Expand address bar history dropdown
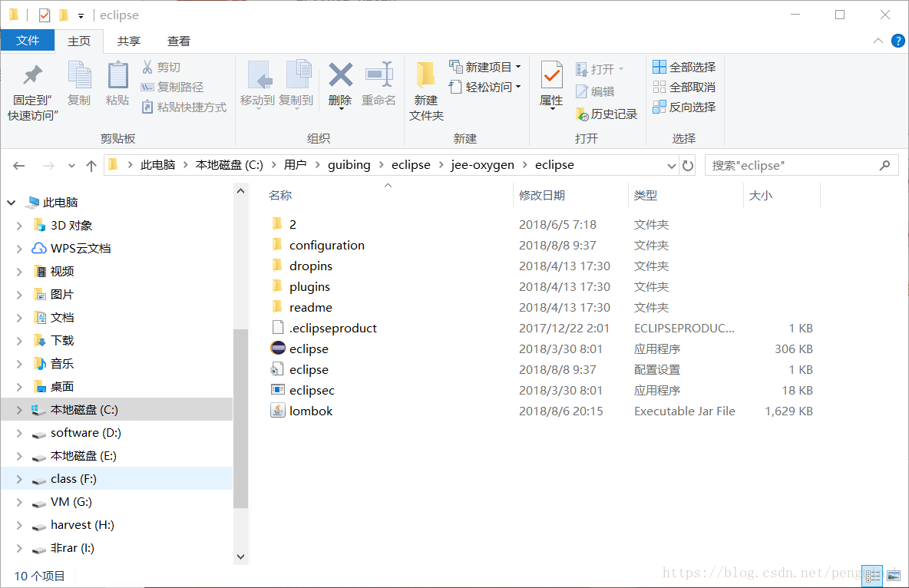Image resolution: width=909 pixels, height=588 pixels. click(x=671, y=166)
